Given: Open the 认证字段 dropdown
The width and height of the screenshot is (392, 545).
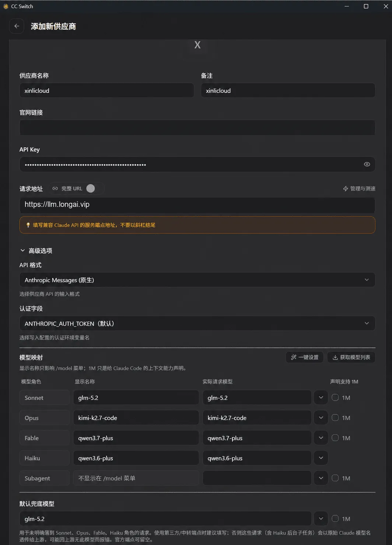Looking at the screenshot, I should click(197, 323).
